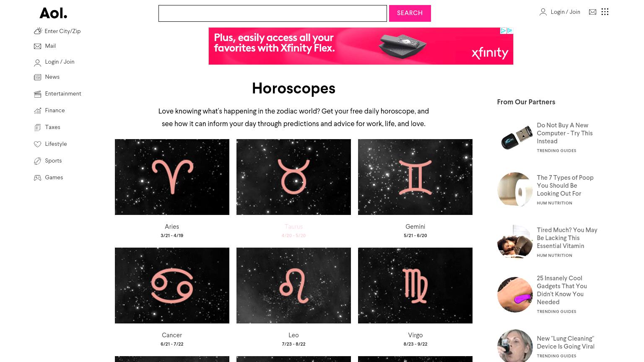Open '25 Insanely Cool Gadgets' partner article
The image size is (644, 362).
561,290
